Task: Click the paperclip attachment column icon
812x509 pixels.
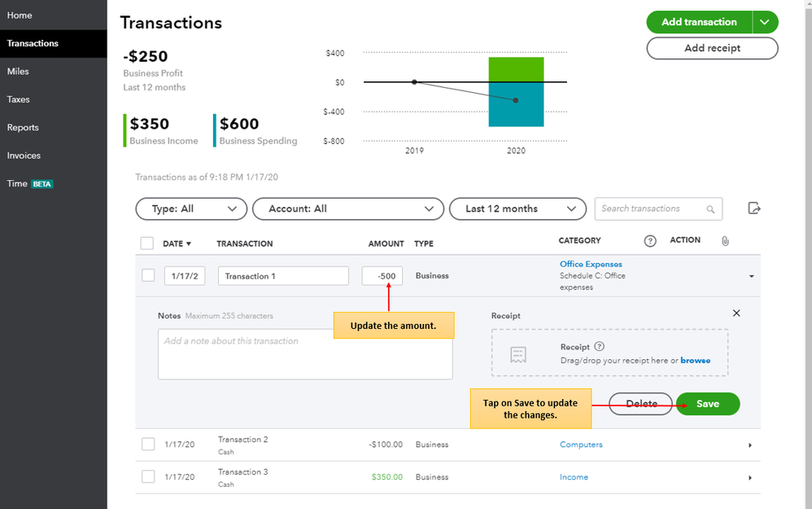Action: [725, 241]
